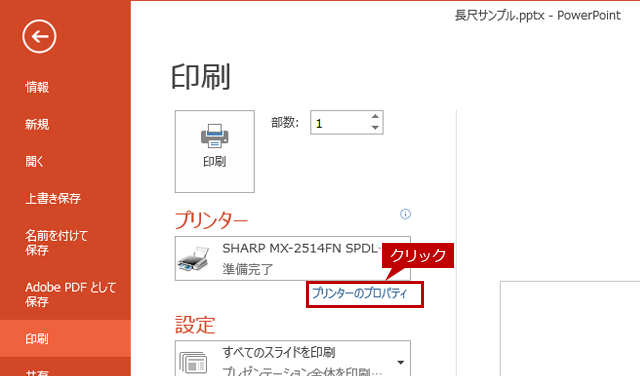Click the slide preview page area
This screenshot has width=640, height=376.
(570, 328)
